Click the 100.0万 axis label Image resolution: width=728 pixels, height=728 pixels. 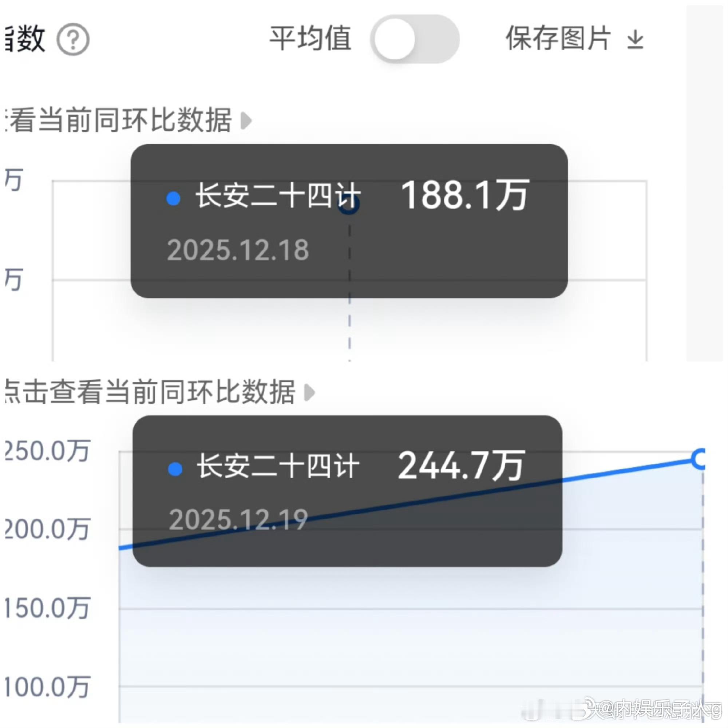point(47,687)
